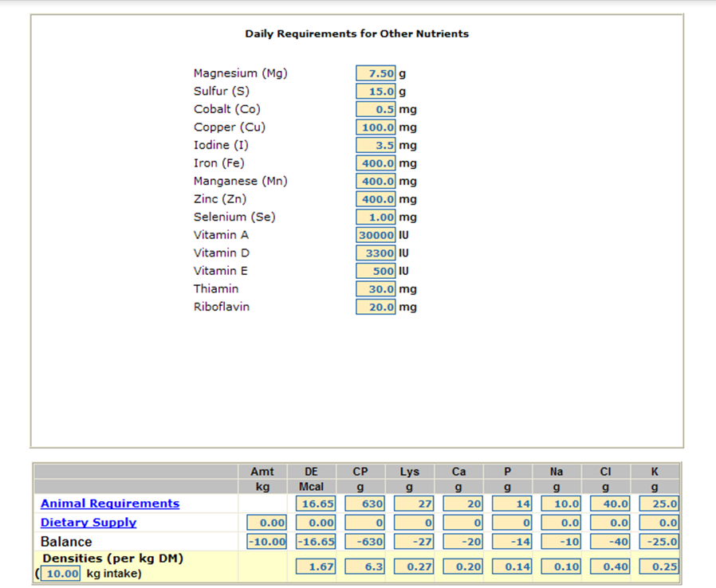Click the Animal Requirements K value 25.0
The image size is (716, 588).
coord(659,504)
